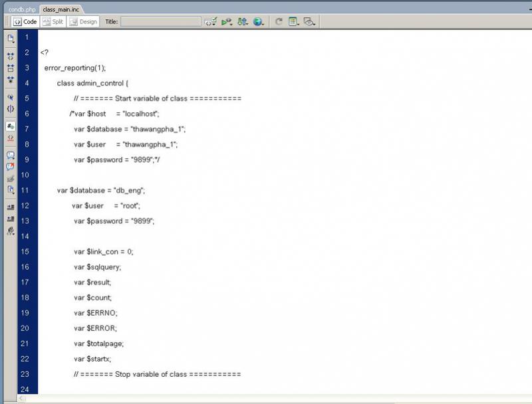This screenshot has height=404, width=532.
Task: Click line number 1 in the gutter
Action: (x=27, y=37)
